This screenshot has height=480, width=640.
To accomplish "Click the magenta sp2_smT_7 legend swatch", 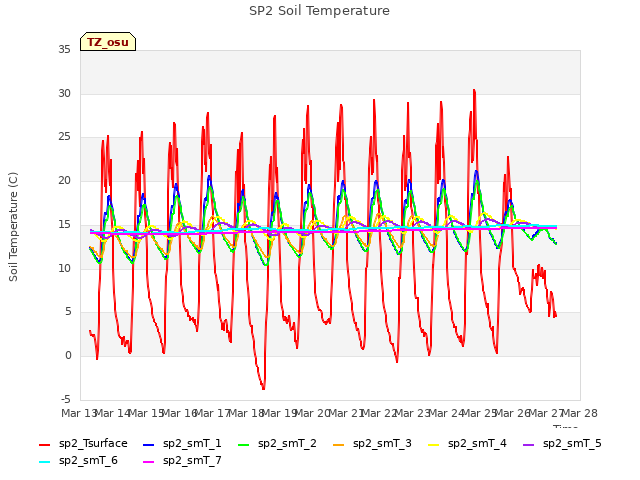I will [x=149, y=462].
